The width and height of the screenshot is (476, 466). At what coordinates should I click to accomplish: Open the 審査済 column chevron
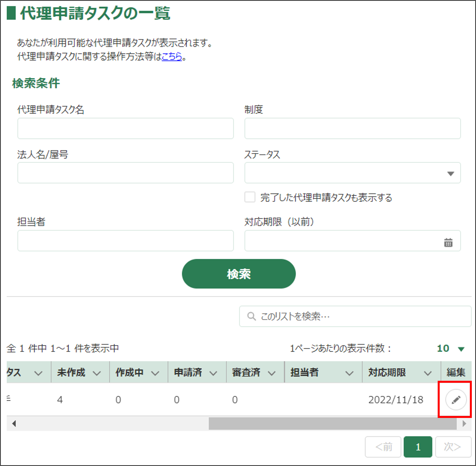click(272, 373)
